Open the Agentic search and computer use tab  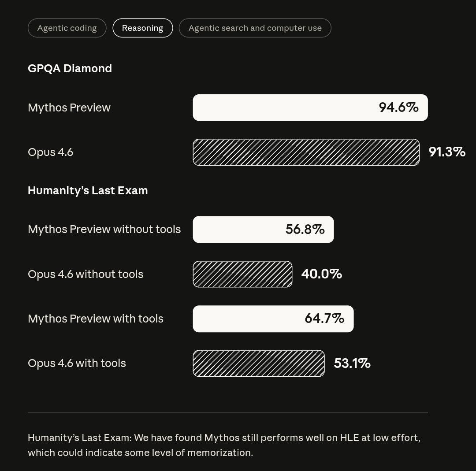pos(255,28)
